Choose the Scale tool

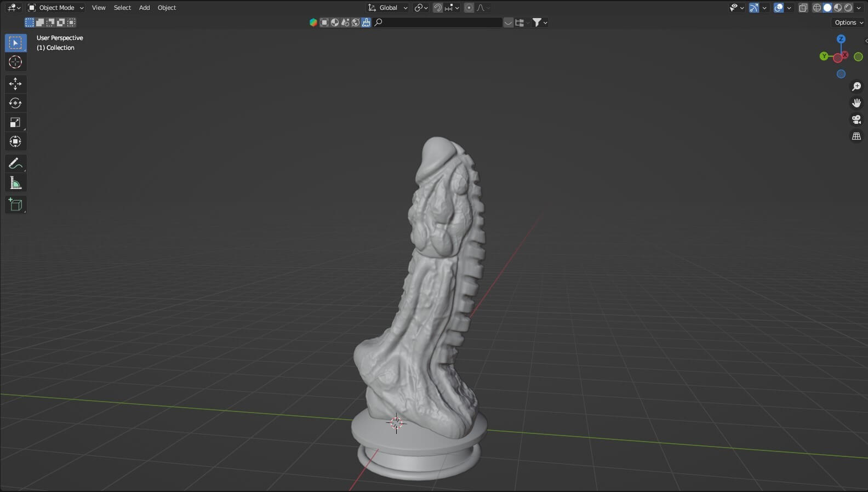pos(15,122)
